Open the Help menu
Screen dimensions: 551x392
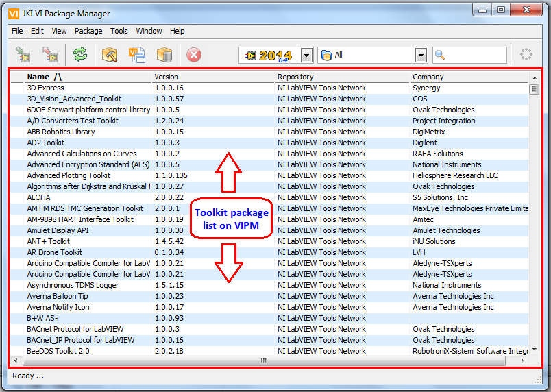(177, 31)
